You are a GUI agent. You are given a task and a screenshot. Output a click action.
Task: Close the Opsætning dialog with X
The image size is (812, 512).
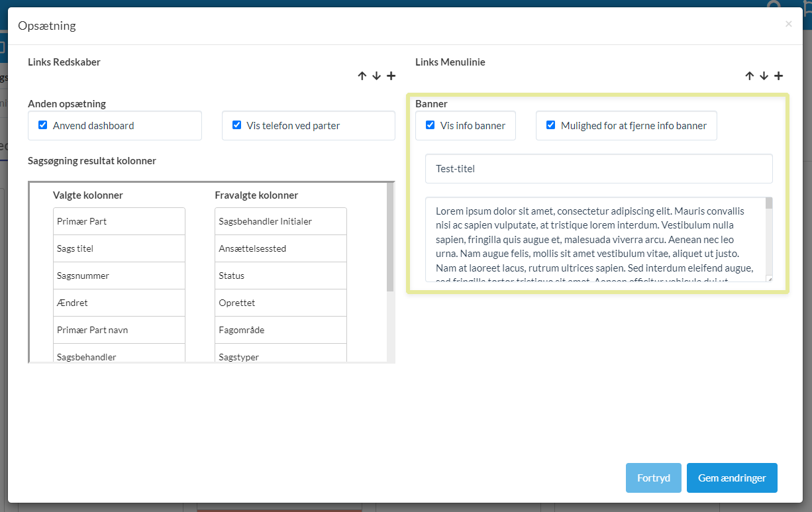pos(788,24)
